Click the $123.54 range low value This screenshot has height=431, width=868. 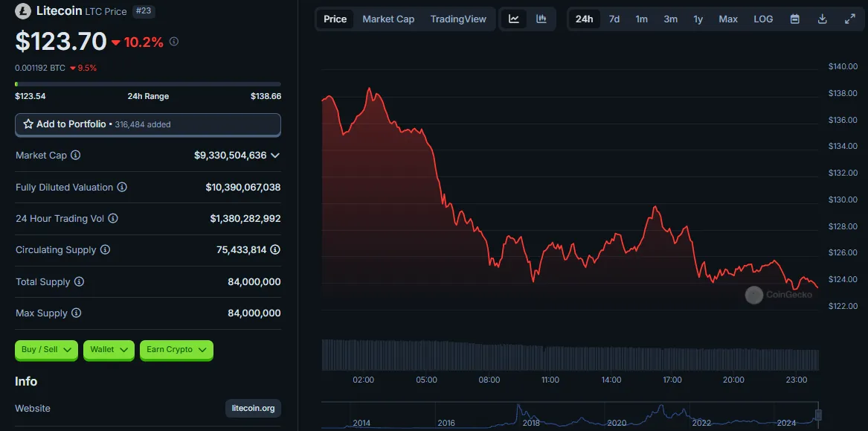(x=30, y=96)
